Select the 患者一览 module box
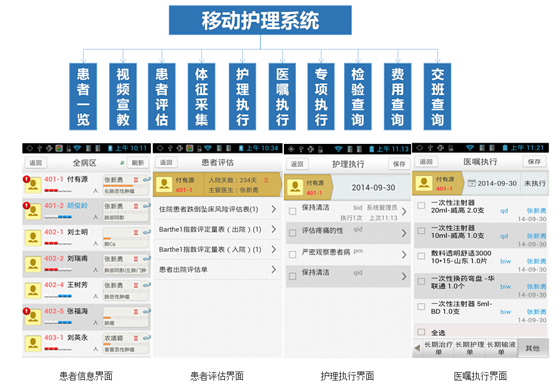 pyautogui.click(x=83, y=96)
